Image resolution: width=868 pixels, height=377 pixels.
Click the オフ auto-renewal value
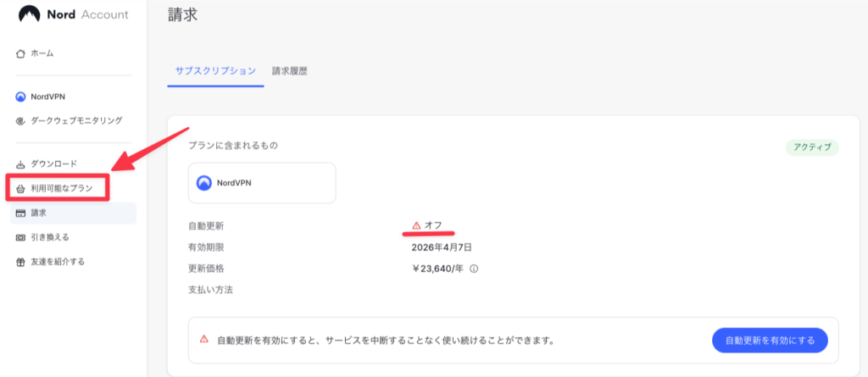433,225
